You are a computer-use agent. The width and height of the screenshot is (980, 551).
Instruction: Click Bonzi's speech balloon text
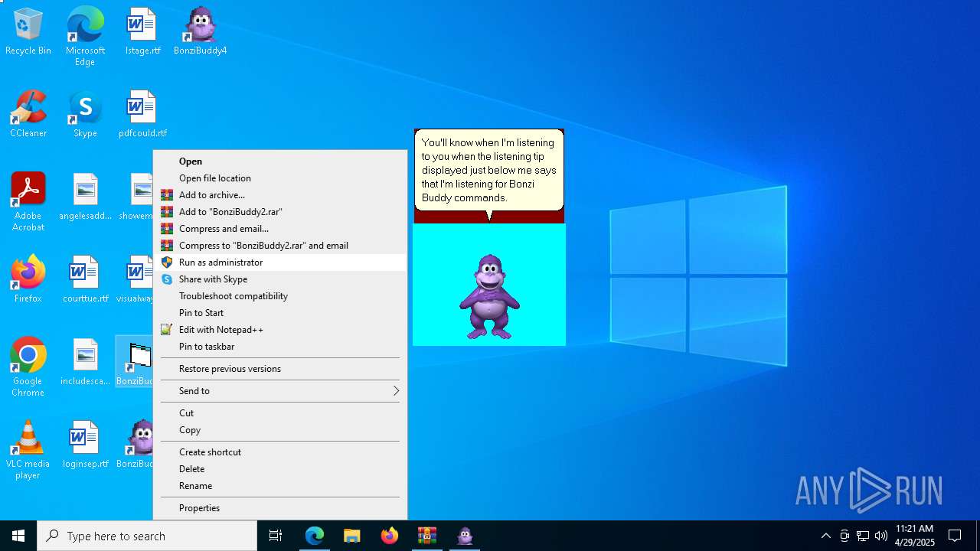coord(488,170)
